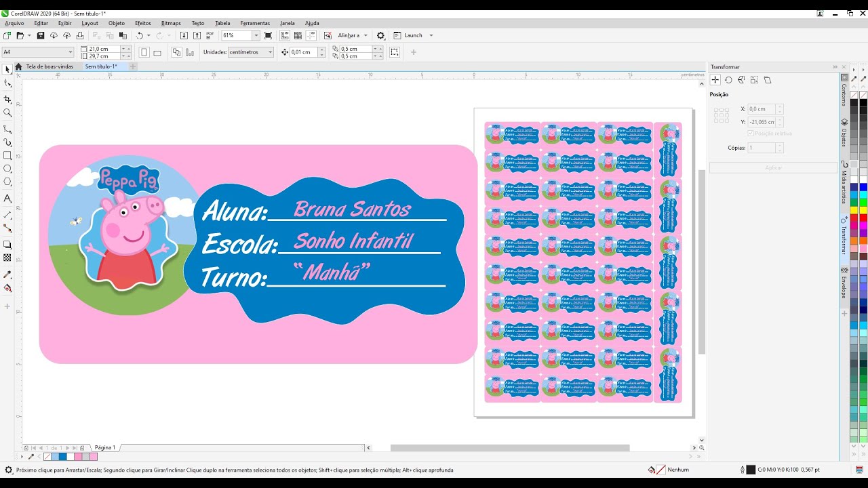Select the Position transform icon
Screen dimensions: 868x488
point(715,80)
